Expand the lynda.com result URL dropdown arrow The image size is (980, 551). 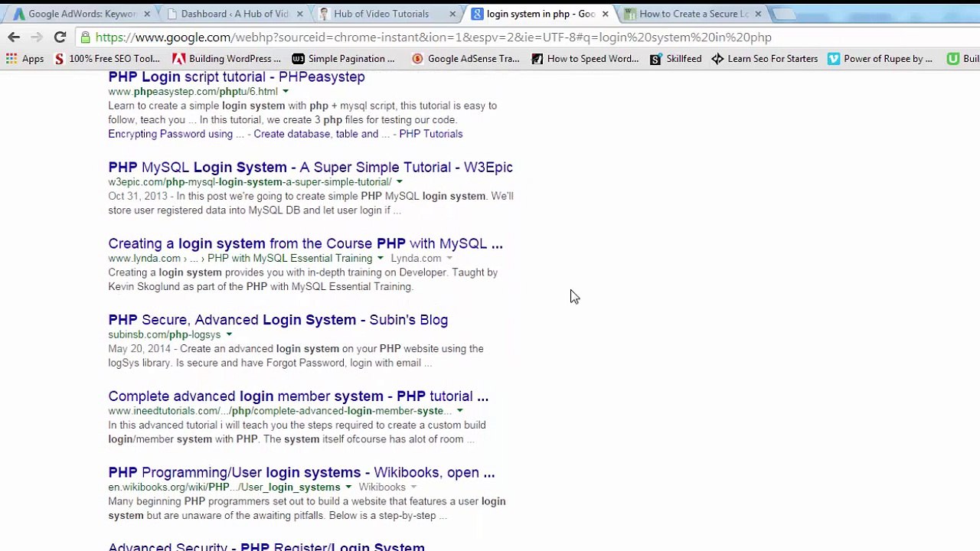coord(380,259)
